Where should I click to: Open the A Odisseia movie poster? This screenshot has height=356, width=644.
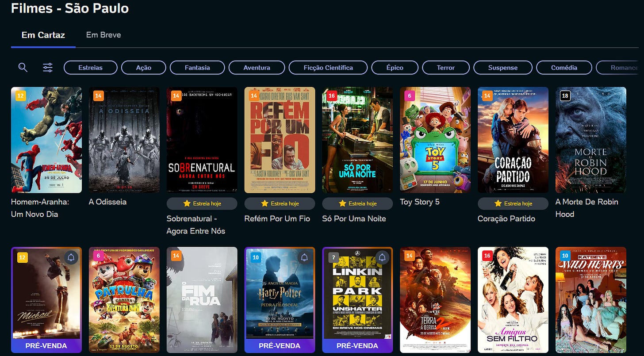(x=124, y=140)
